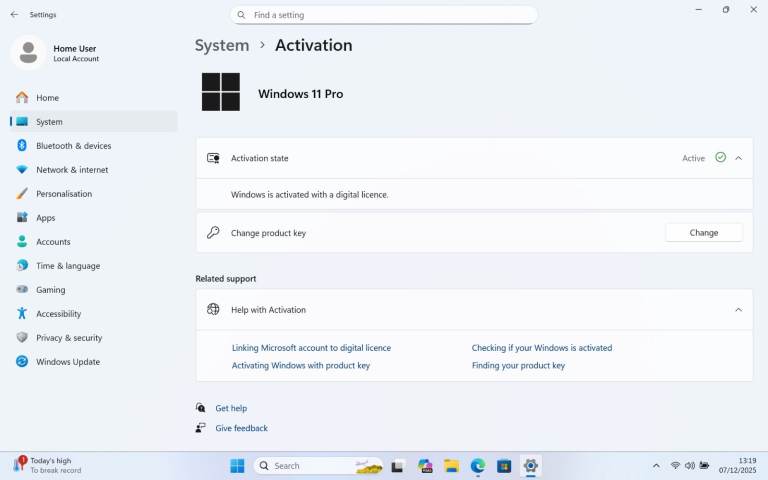Open Finding your product key link

(x=518, y=366)
